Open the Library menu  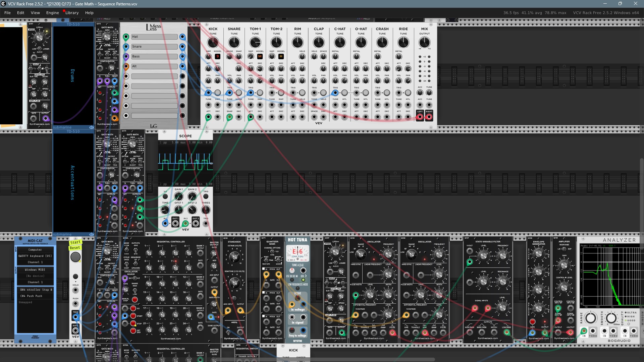coord(72,13)
